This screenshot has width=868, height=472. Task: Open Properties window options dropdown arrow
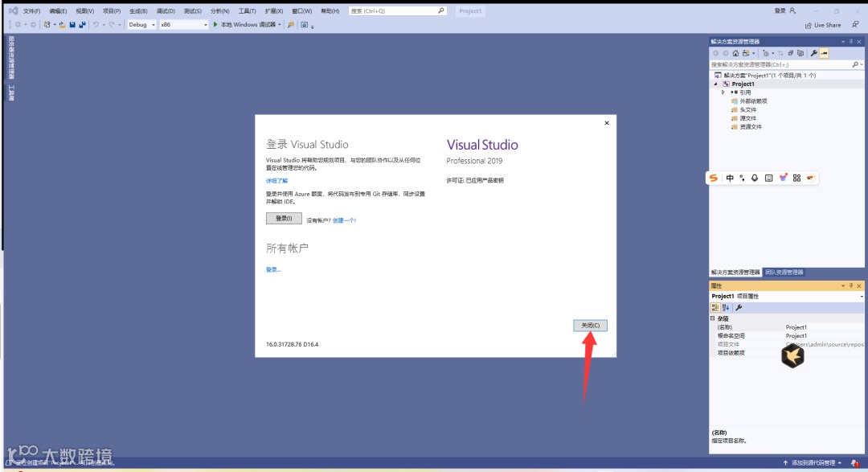pos(842,286)
